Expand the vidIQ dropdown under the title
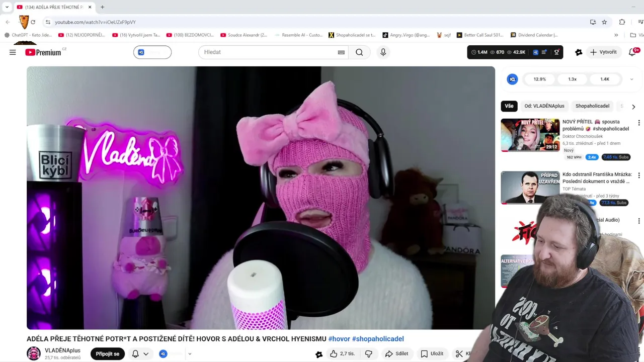The height and width of the screenshot is (362, 644). point(190,354)
